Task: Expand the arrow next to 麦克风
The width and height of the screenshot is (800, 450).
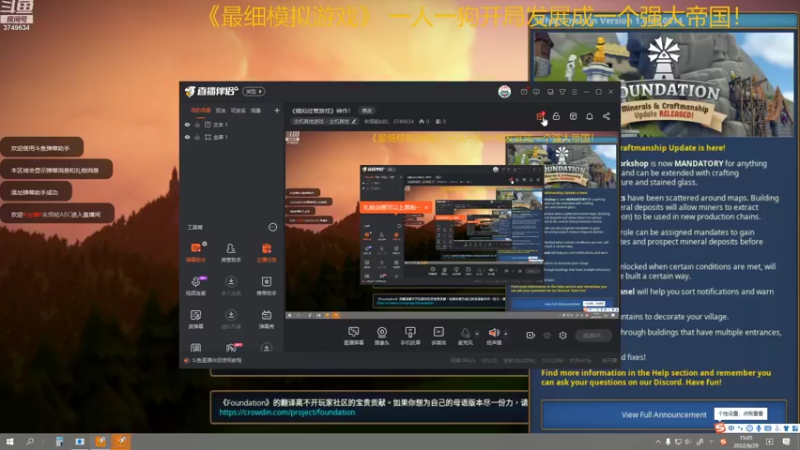Action: pos(477,334)
